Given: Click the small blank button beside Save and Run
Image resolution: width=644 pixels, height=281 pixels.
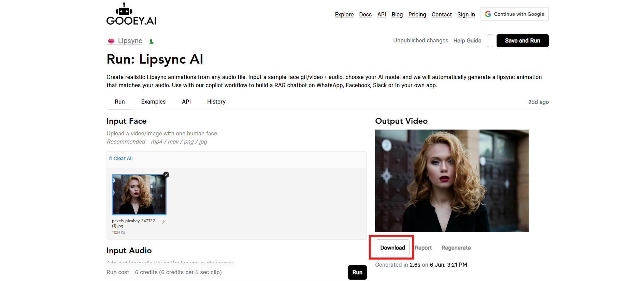Looking at the screenshot, I should (x=490, y=41).
